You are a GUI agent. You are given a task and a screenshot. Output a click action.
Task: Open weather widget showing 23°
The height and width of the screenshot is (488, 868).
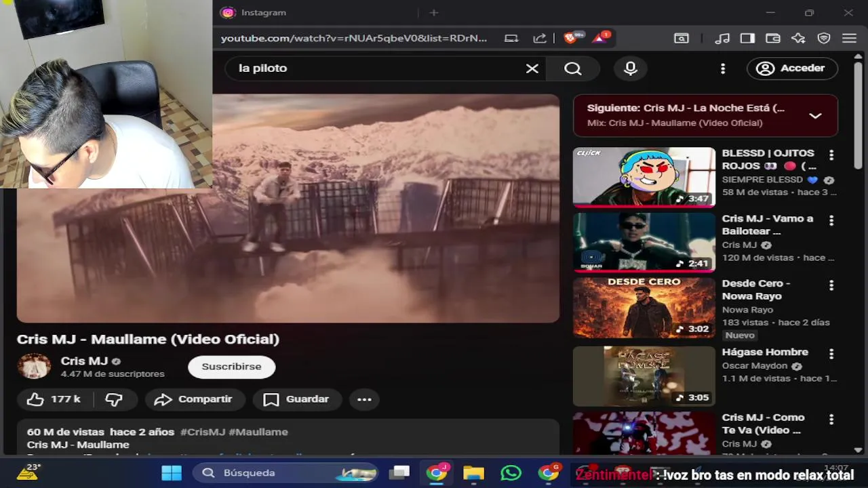(28, 472)
